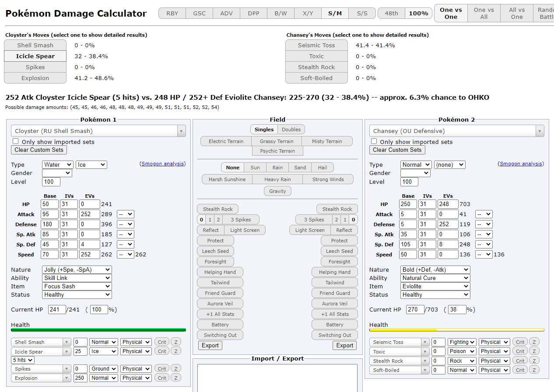Open Seismic Toss's Fighting type dropdown
This screenshot has height=392, width=554.
pos(462,342)
